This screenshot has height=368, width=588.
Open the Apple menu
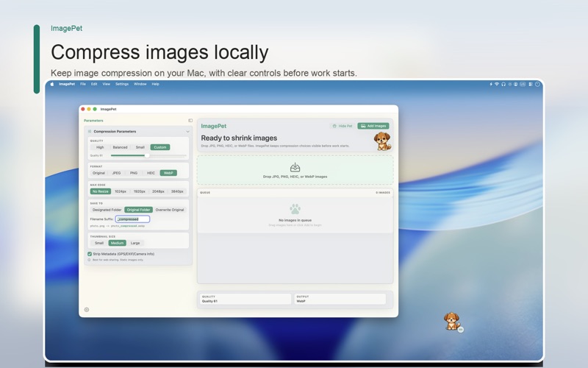click(52, 84)
